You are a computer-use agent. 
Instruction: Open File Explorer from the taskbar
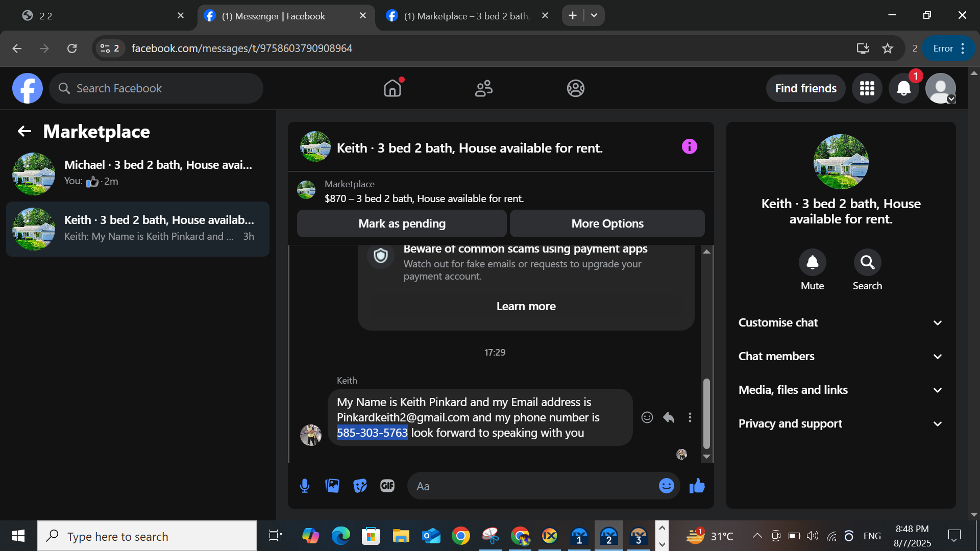(401, 536)
